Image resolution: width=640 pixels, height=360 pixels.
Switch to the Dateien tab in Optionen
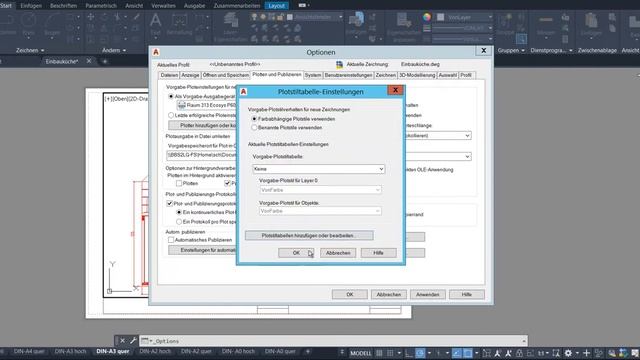169,75
